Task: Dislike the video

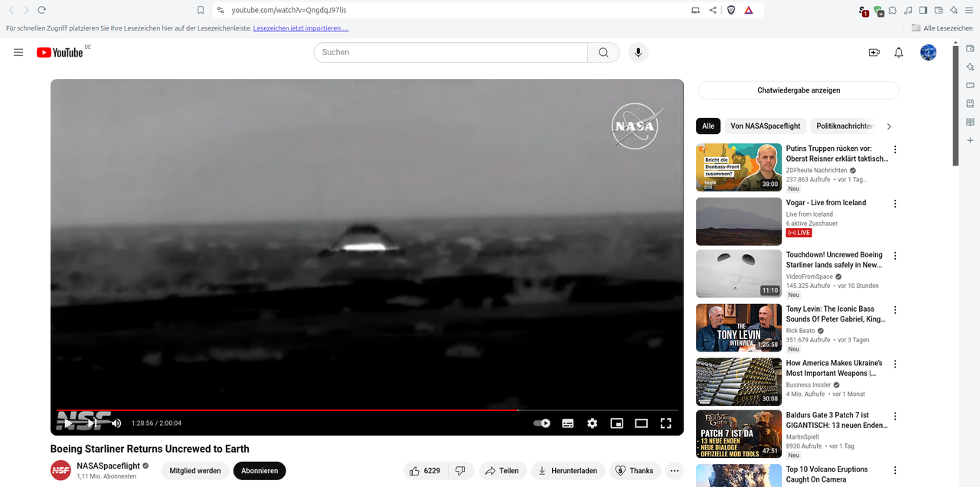Action: tap(460, 471)
